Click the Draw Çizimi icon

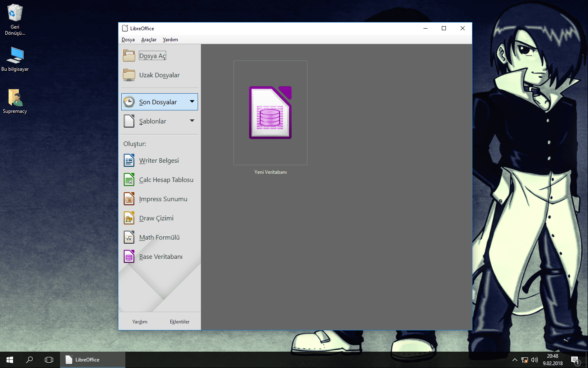click(129, 218)
